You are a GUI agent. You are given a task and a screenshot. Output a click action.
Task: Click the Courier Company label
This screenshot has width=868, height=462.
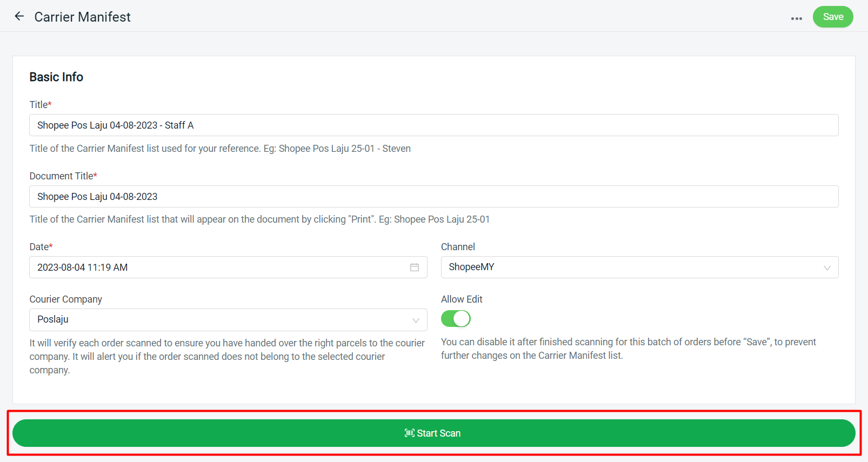point(66,299)
